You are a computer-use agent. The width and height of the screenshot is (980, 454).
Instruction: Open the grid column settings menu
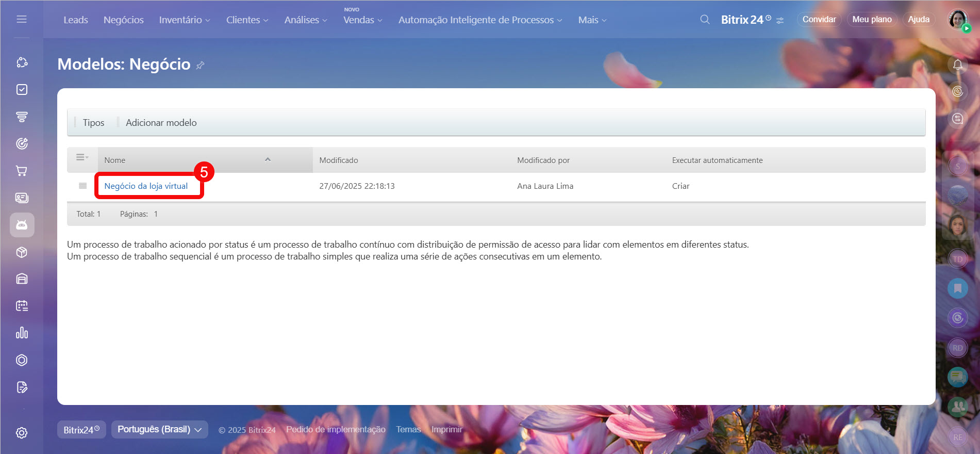click(x=82, y=157)
